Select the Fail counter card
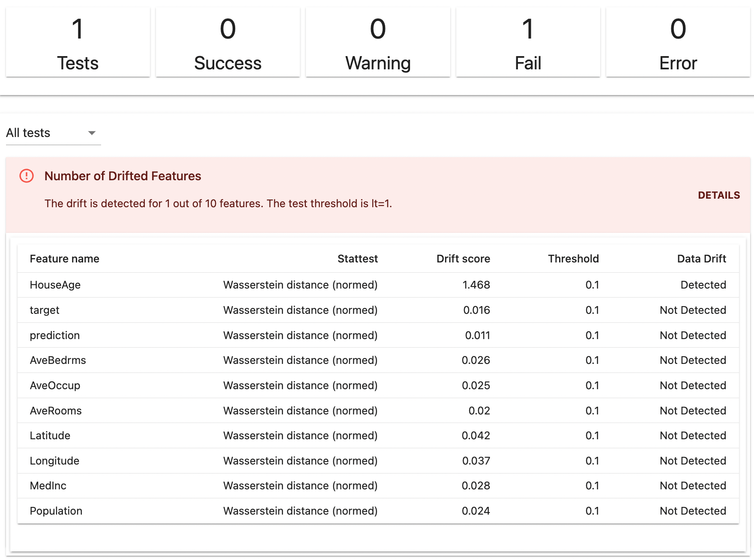The width and height of the screenshot is (754, 560). point(528,42)
